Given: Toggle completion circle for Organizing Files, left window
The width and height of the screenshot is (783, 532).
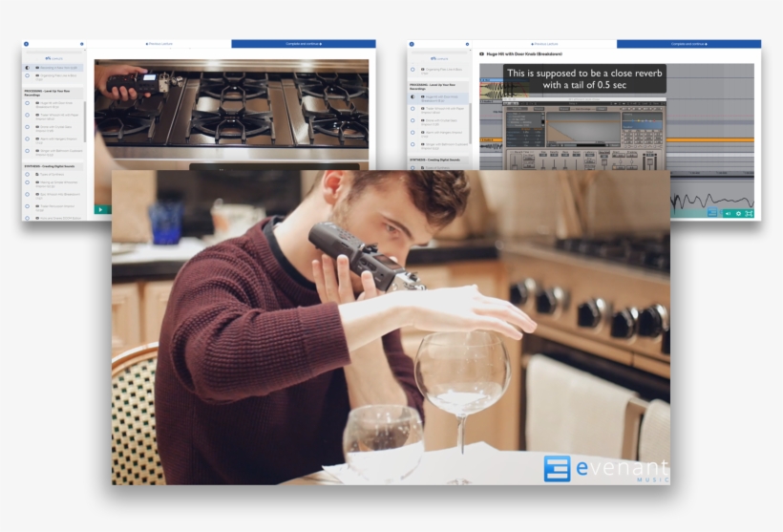Looking at the screenshot, I should click(28, 75).
